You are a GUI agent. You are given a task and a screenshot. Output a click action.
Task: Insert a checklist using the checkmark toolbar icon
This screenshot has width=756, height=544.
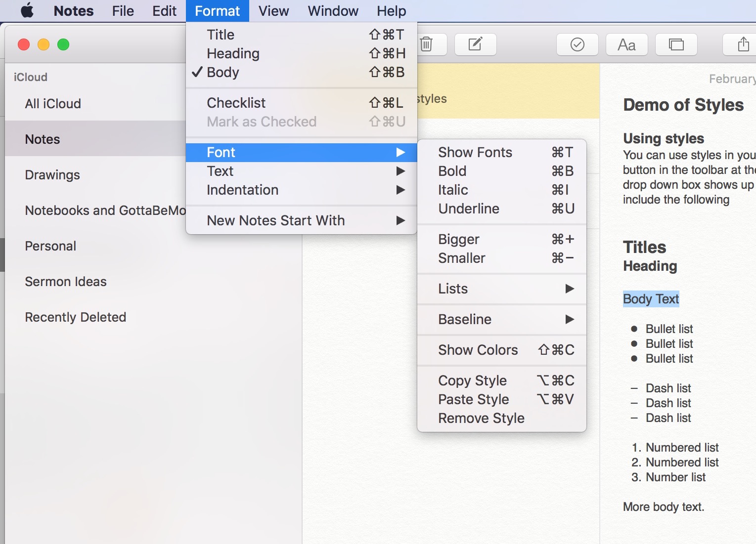577,44
